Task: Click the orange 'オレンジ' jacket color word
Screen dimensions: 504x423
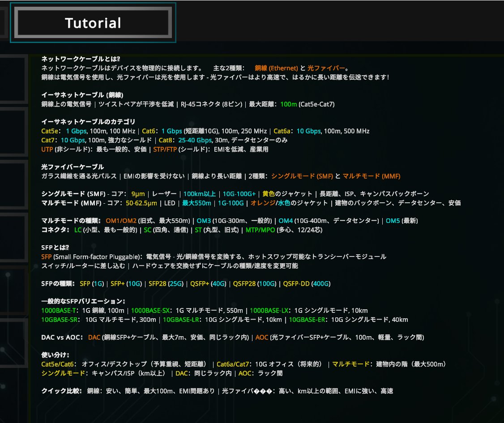Action: (x=263, y=203)
